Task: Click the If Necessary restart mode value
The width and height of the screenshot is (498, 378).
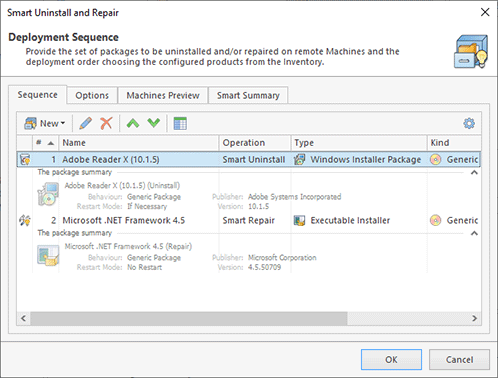Action: coord(147,206)
